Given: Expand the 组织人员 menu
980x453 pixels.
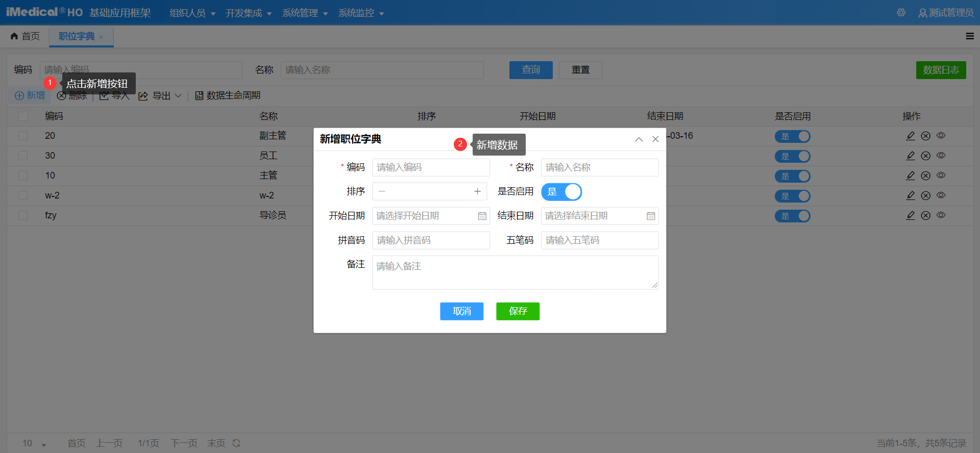Looking at the screenshot, I should tap(192, 13).
